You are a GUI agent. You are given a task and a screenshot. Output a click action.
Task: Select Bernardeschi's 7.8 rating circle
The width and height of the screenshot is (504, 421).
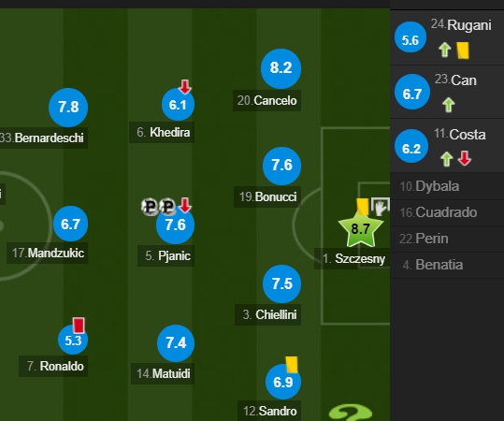coord(68,108)
